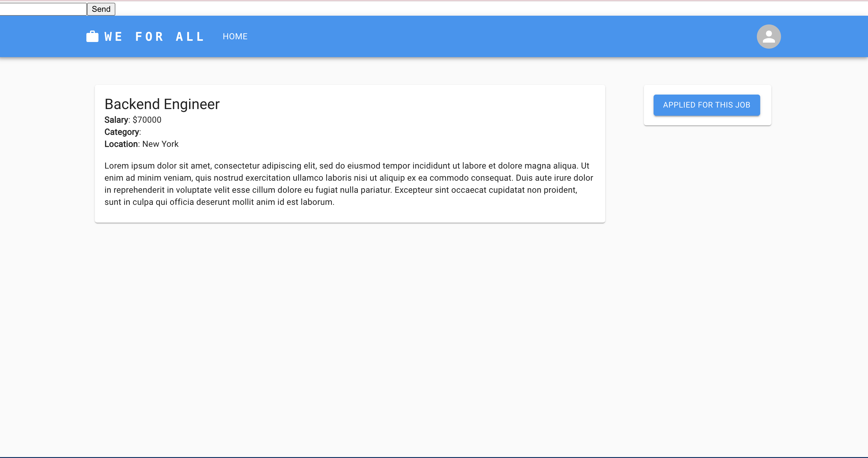Click the line starting 'in reprehenderit in voluptate'
Viewport: 868px width, 458px height.
coord(340,190)
